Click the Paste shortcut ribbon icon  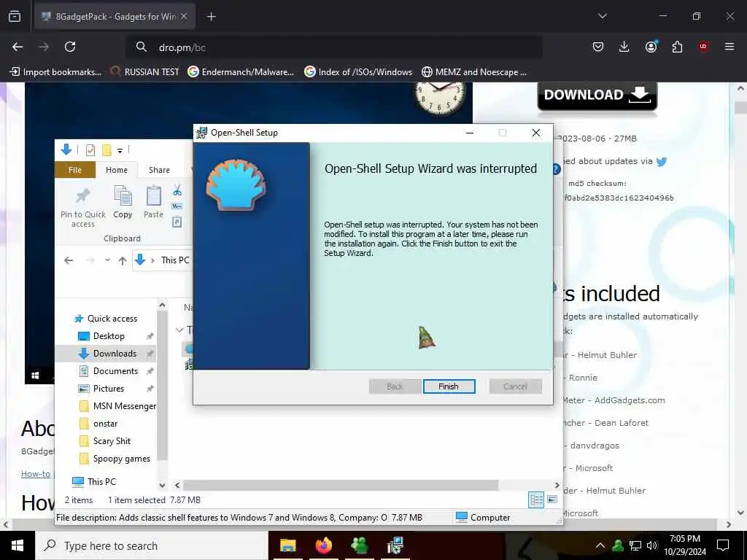click(177, 222)
